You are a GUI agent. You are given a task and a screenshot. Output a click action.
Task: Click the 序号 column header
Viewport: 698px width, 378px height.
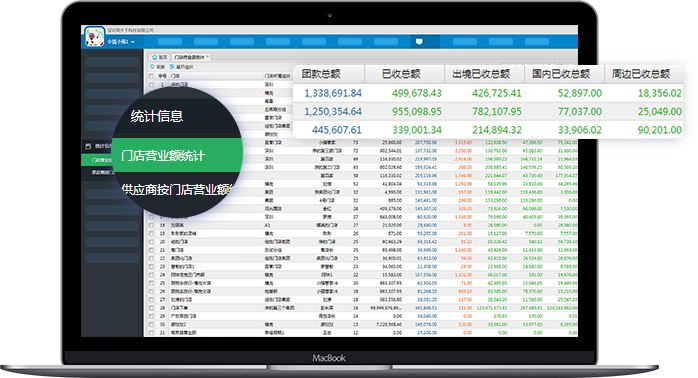(162, 76)
